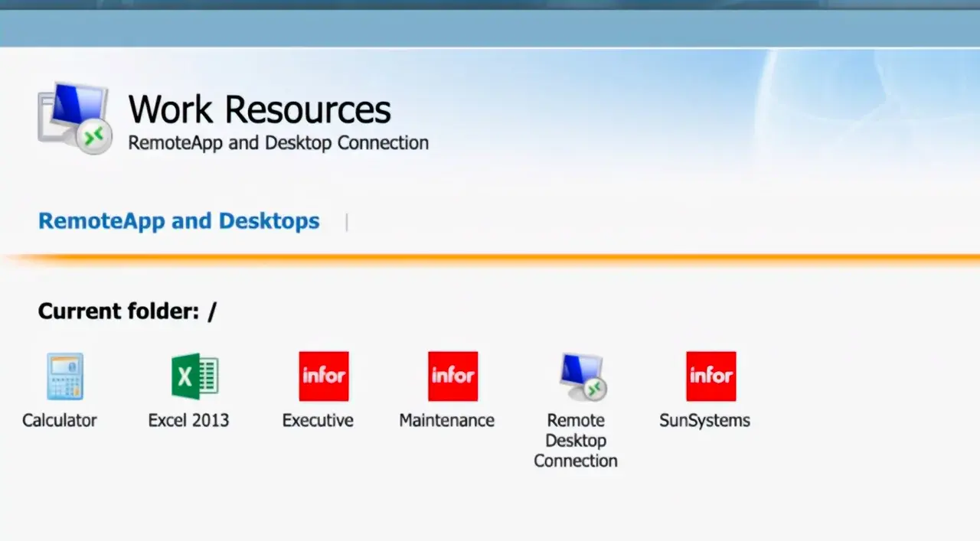Select the Maintenance text label
This screenshot has height=541, width=980.
[446, 420]
